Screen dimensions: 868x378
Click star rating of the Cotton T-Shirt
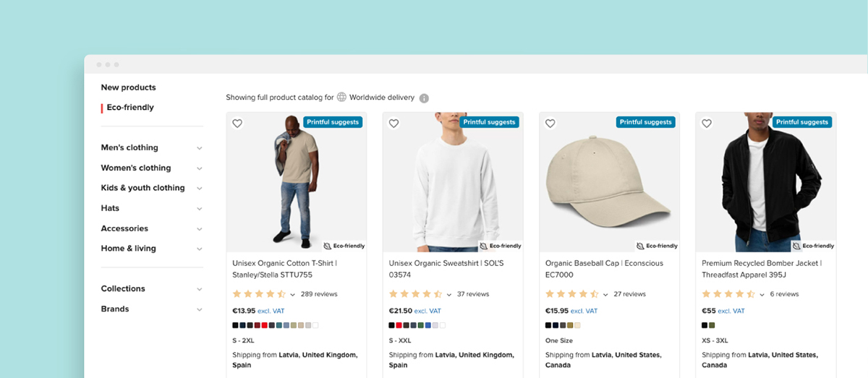pos(259,294)
